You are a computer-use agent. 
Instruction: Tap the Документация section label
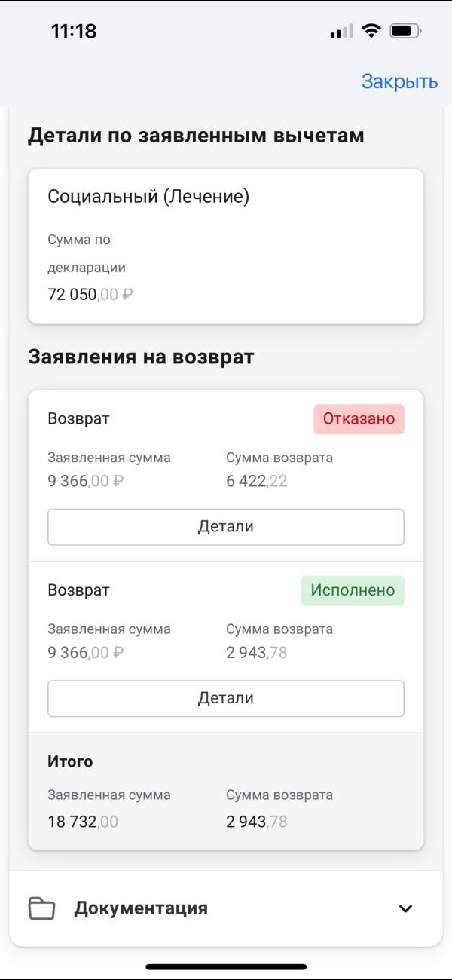pos(141,908)
